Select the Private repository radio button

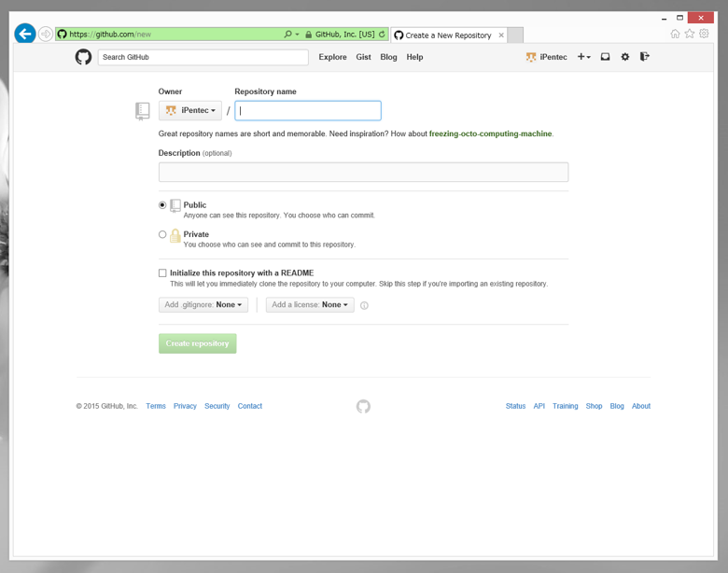(162, 234)
